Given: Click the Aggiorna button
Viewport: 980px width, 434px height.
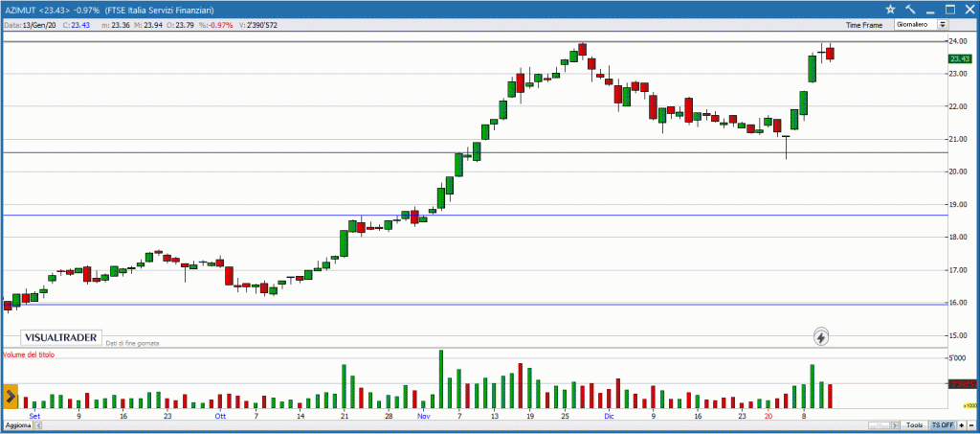Looking at the screenshot, I should click(17, 425).
